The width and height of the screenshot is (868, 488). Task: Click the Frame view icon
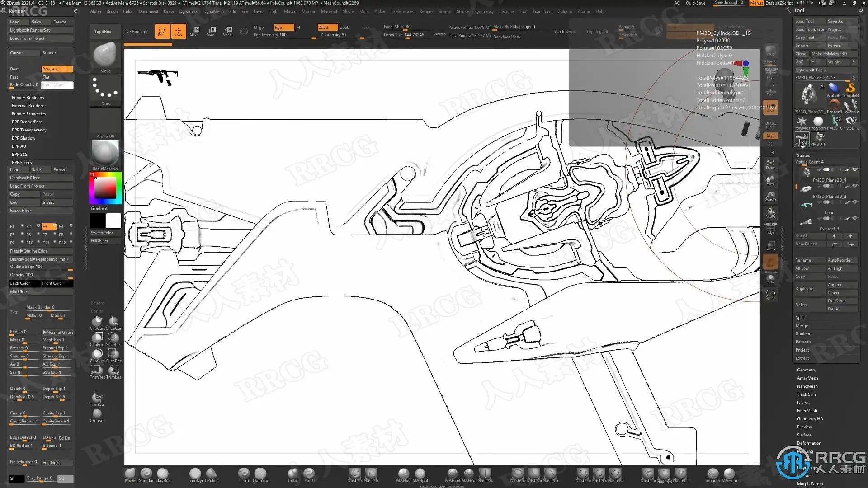click(x=770, y=164)
